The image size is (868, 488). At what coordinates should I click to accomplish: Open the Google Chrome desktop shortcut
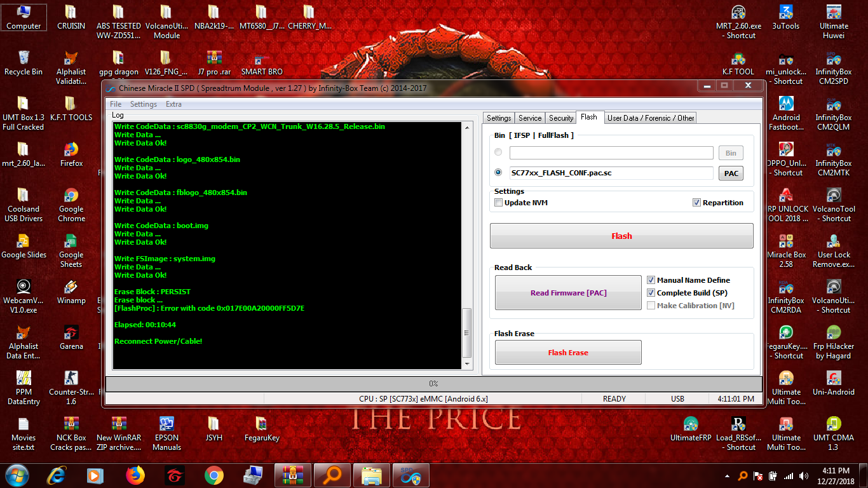tap(71, 205)
